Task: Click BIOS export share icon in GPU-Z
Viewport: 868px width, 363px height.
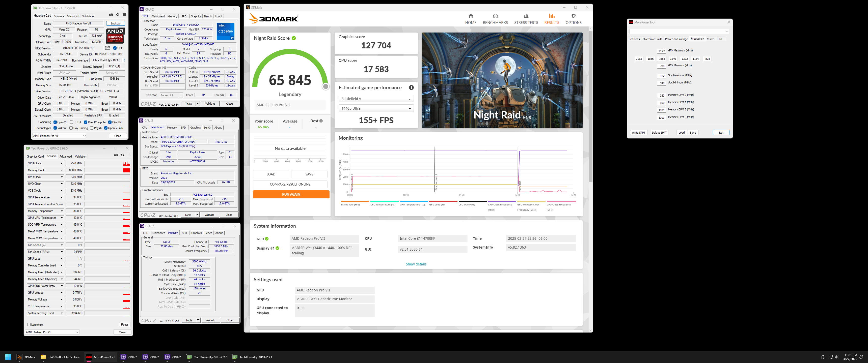Action: pos(107,48)
